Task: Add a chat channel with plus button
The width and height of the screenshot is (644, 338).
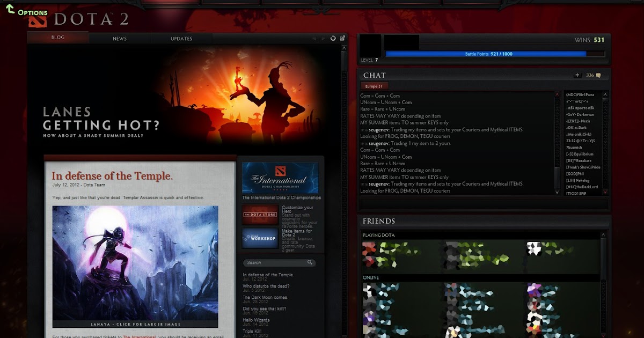Action: (577, 75)
